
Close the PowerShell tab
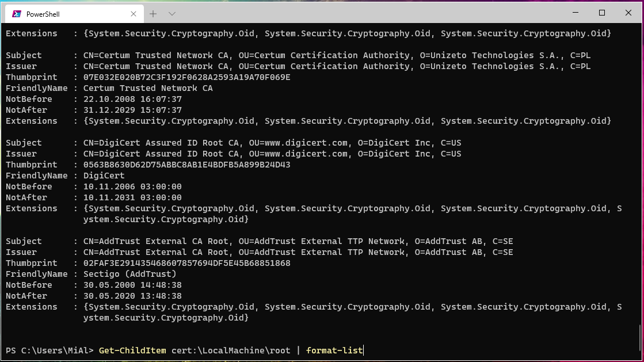(x=134, y=14)
